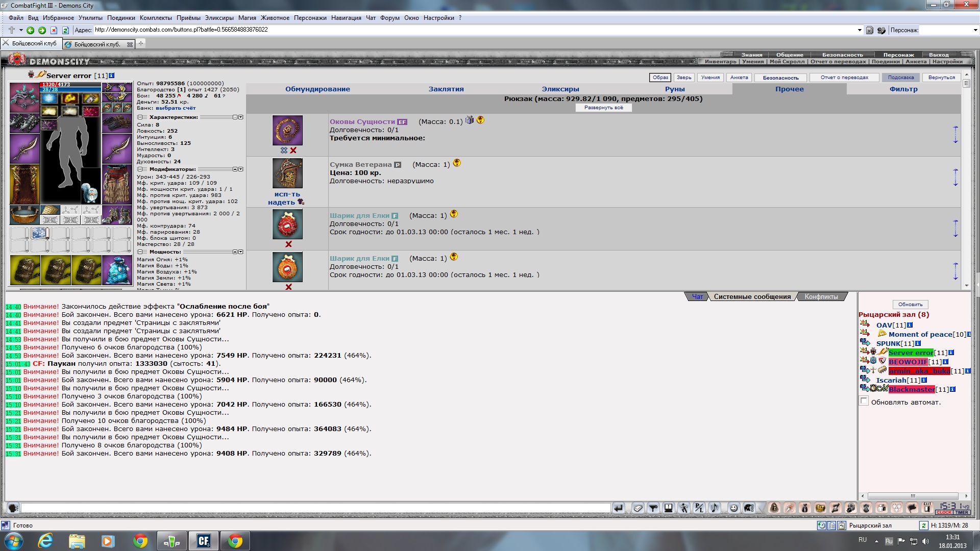Click the Сумка Ветерана bag image
This screenshot has height=551, width=980.
[287, 173]
